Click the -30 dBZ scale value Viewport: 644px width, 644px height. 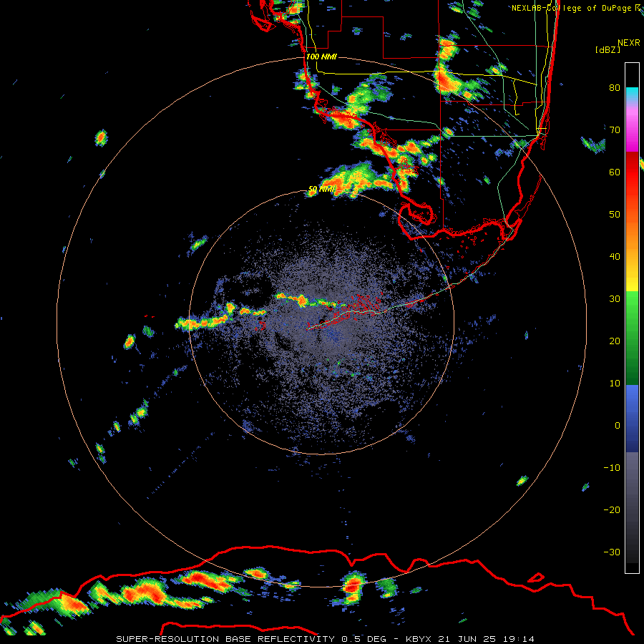pyautogui.click(x=612, y=552)
